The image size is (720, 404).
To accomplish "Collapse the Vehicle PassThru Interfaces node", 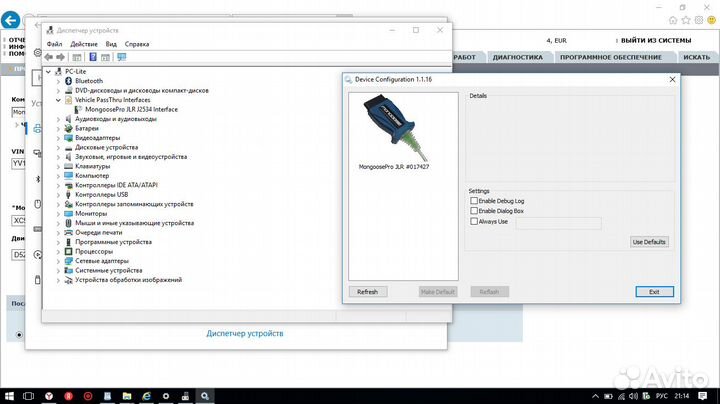I will click(58, 100).
